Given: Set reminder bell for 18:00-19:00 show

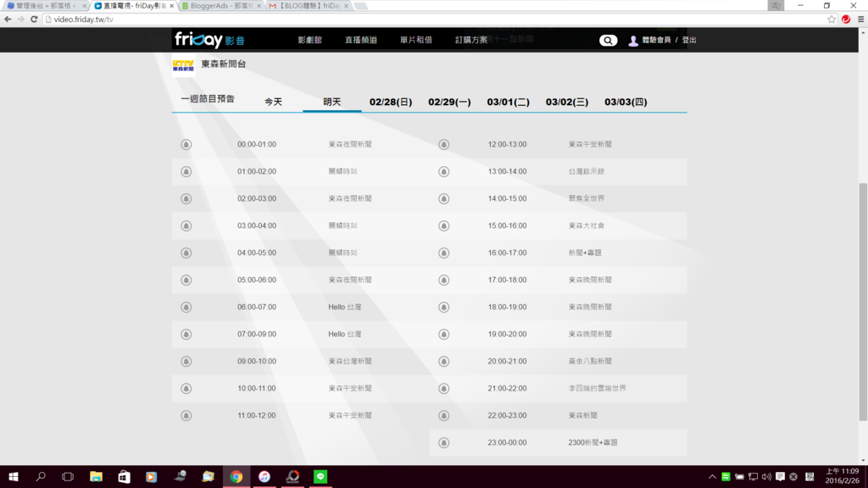Looking at the screenshot, I should point(444,307).
